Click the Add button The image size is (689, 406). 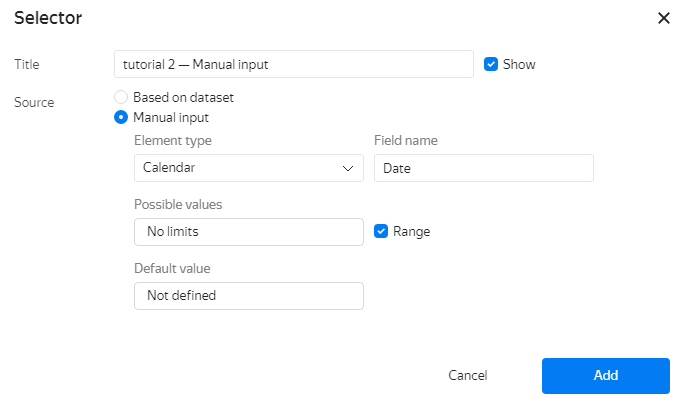[x=605, y=375]
